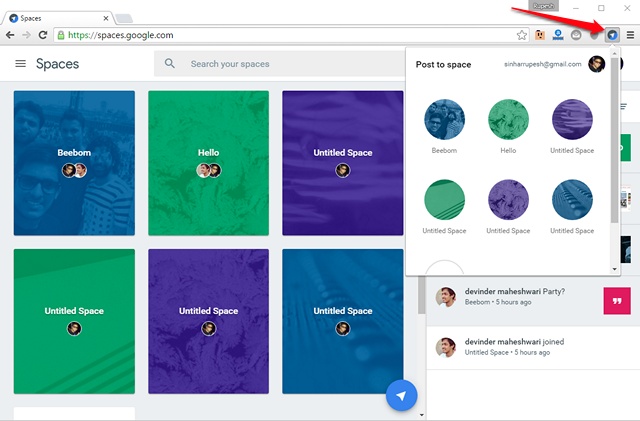The width and height of the screenshot is (640, 421).
Task: Click the main page scrollbar down arrow
Action: pos(422,415)
